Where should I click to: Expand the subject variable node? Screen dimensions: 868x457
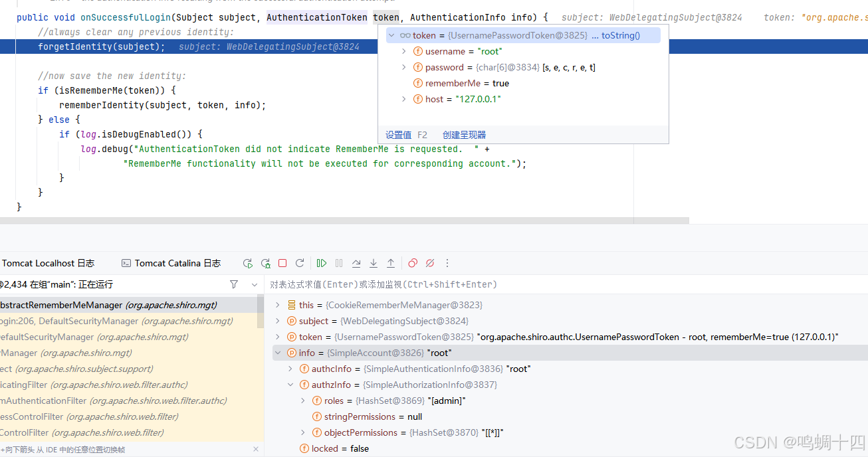point(278,321)
